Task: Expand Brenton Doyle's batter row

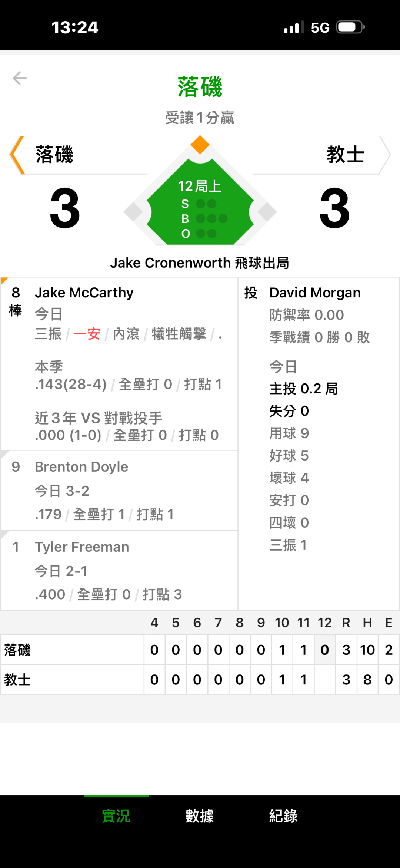Action: (119, 490)
